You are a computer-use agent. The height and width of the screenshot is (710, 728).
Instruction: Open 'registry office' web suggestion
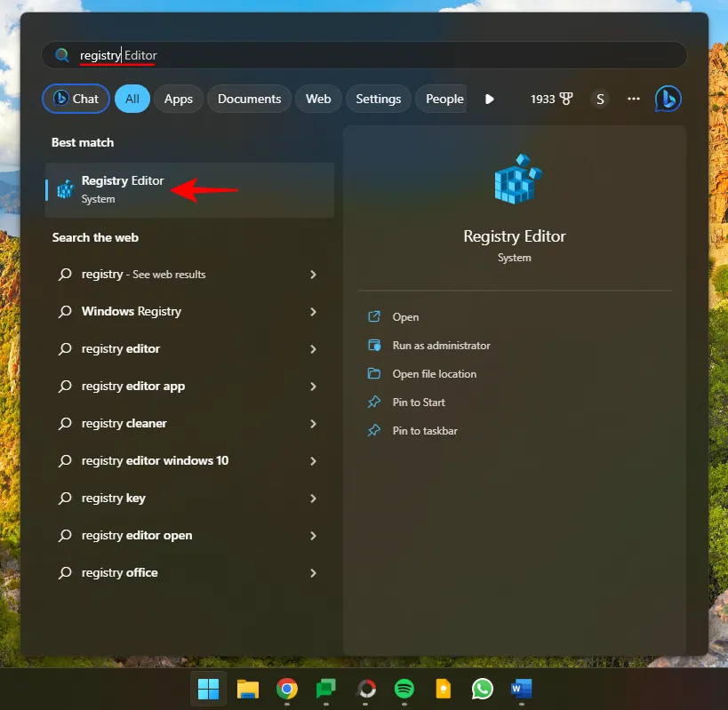[x=190, y=572]
